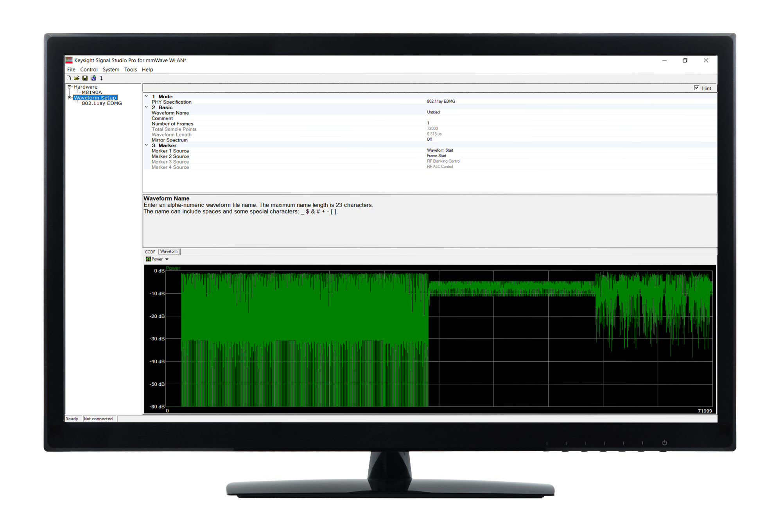
Task: Collapse the 1. Mode section
Action: tap(147, 96)
